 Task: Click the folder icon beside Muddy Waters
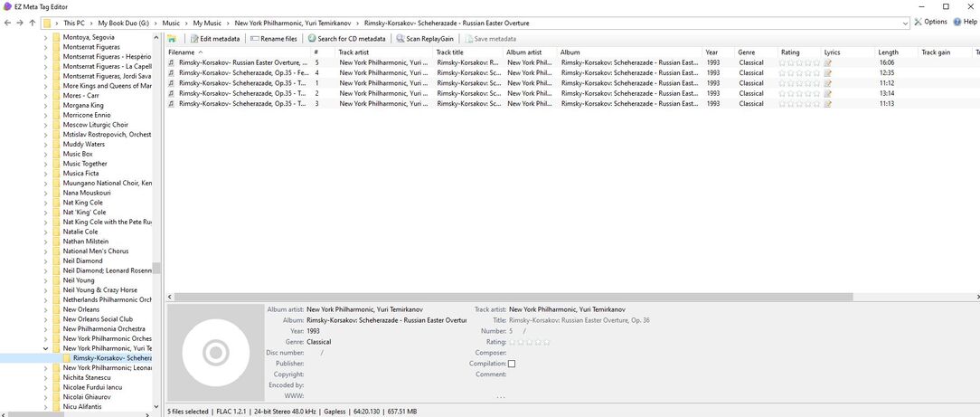pos(56,144)
